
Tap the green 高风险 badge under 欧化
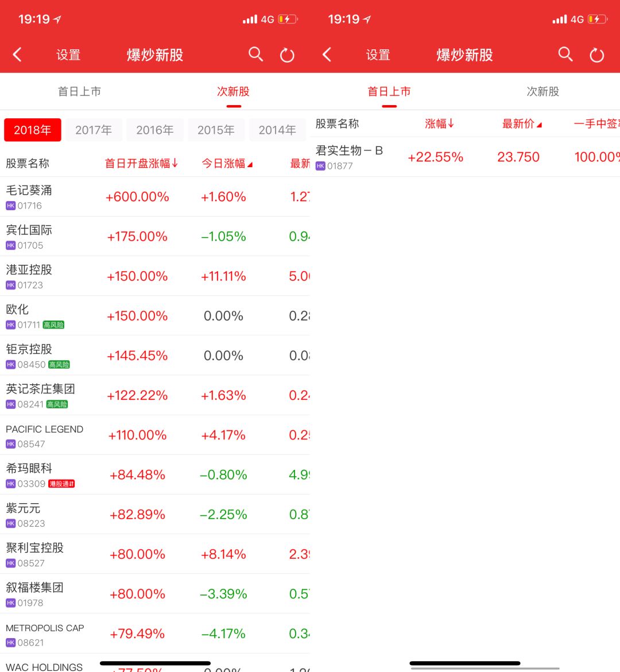53,325
